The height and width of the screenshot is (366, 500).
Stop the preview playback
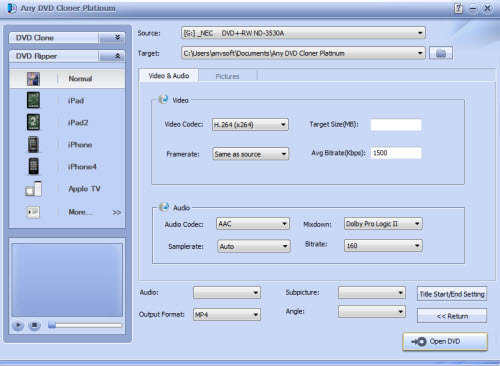coord(34,325)
